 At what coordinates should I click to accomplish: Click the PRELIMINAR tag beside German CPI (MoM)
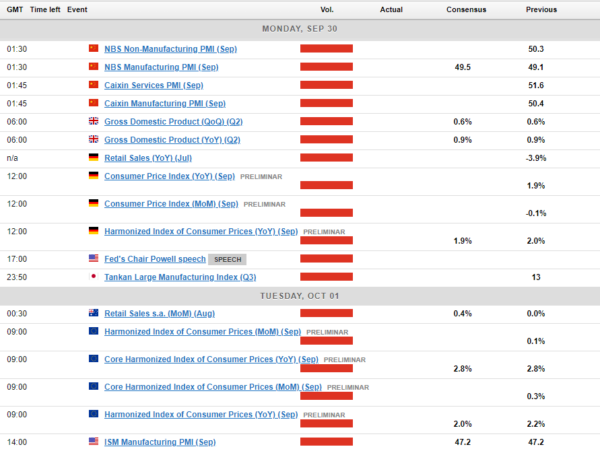pyautogui.click(x=264, y=204)
